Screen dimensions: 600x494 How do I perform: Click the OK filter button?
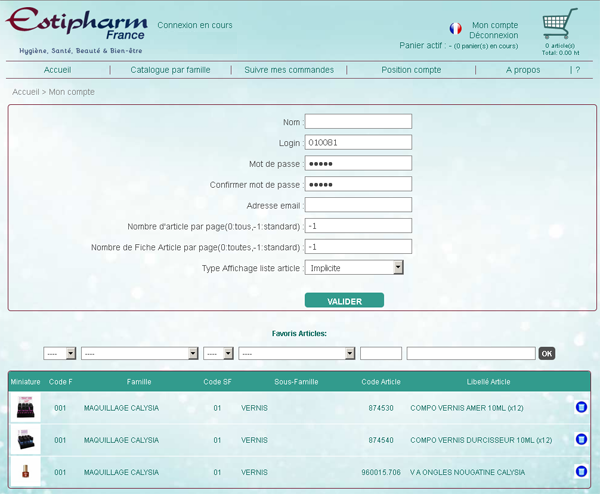coord(546,353)
